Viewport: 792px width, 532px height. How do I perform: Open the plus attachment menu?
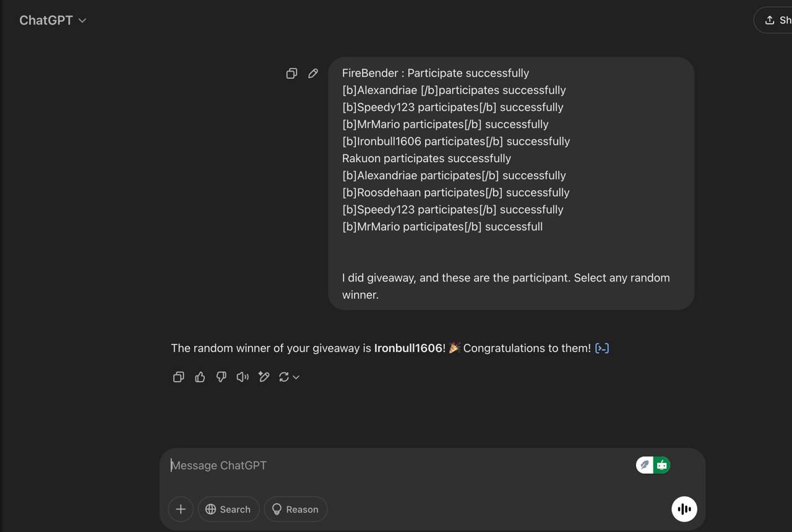click(x=181, y=509)
